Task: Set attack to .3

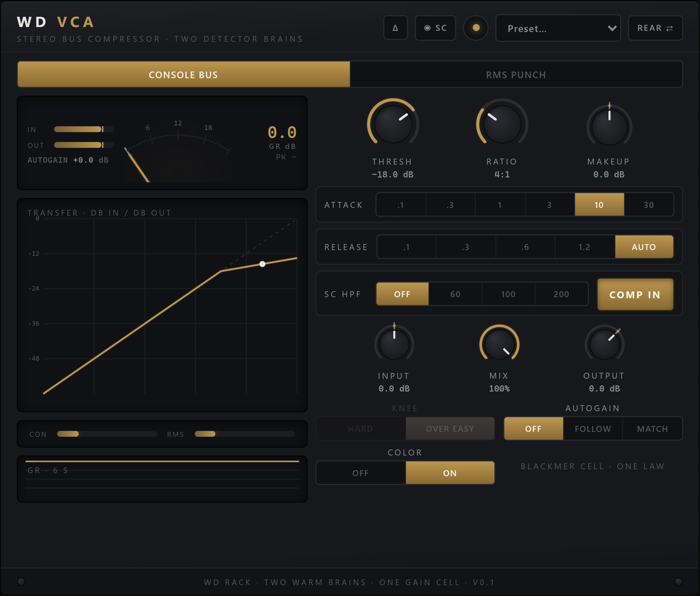Action: pos(451,204)
